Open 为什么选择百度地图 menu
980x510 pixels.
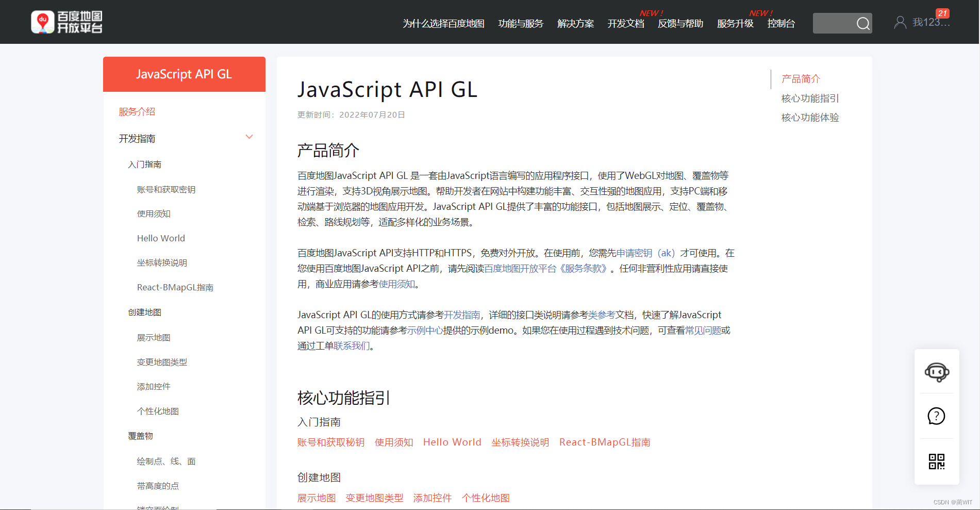point(443,24)
